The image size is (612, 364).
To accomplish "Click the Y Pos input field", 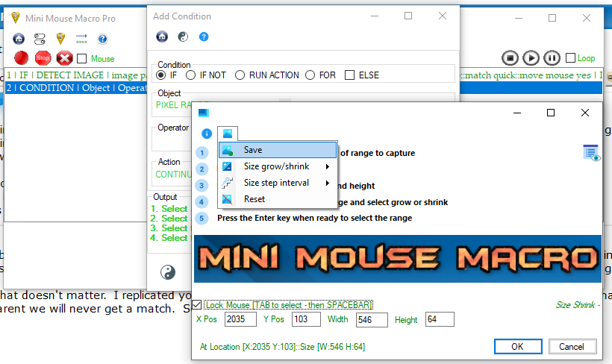I will click(306, 319).
